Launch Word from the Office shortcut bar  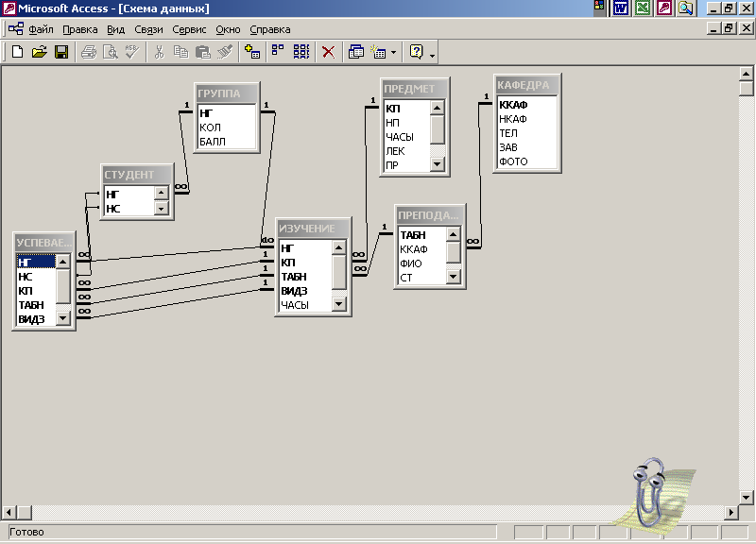pyautogui.click(x=621, y=8)
